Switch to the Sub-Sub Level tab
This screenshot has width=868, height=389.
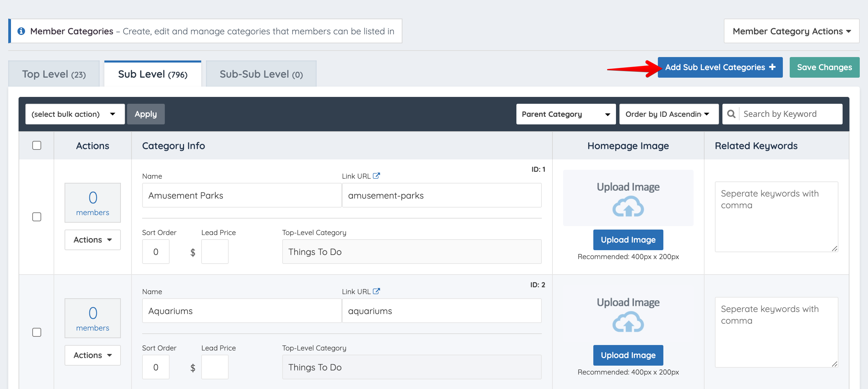tap(261, 74)
